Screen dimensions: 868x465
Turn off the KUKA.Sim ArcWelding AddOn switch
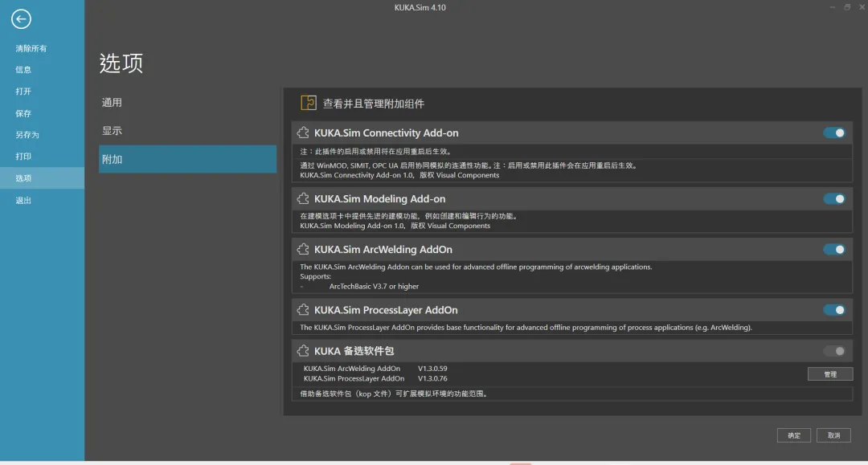(x=834, y=249)
